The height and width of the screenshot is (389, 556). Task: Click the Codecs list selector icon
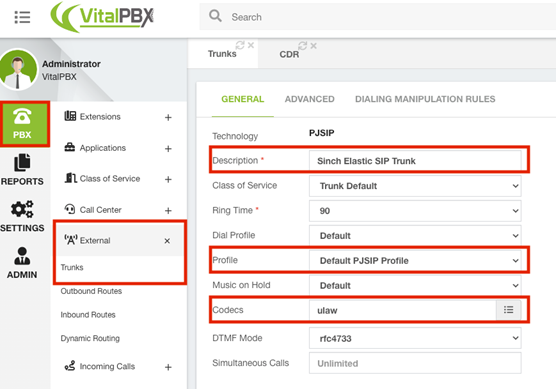click(x=508, y=310)
